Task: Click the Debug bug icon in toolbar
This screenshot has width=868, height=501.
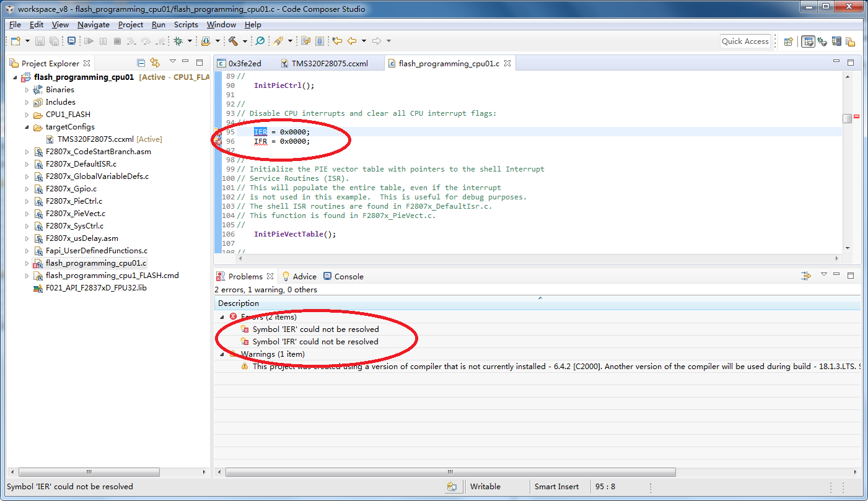Action: (178, 41)
